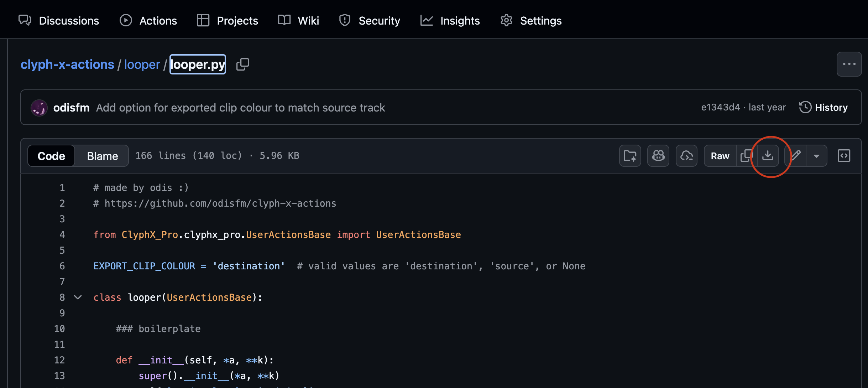Collapse the looper class code block

click(78, 297)
